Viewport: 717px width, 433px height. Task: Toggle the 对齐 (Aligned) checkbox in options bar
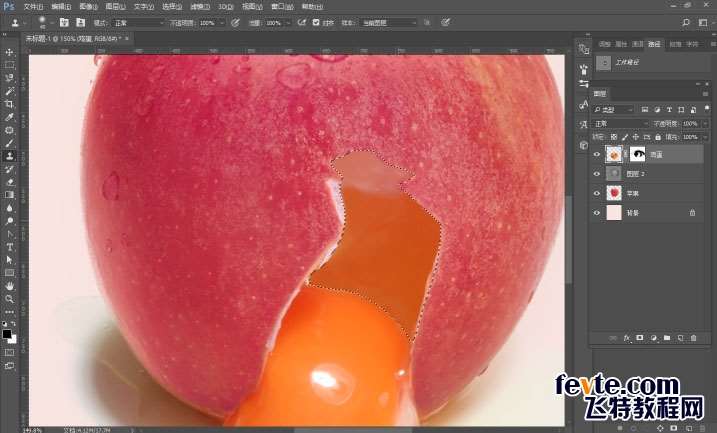(x=317, y=22)
